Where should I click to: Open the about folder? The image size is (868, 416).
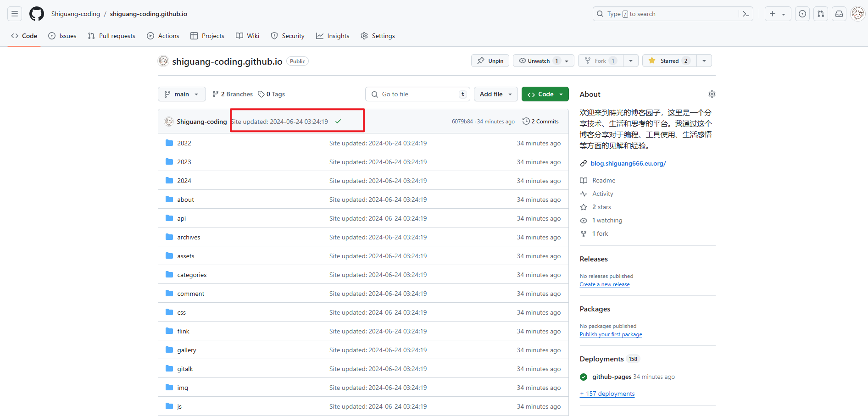point(186,200)
